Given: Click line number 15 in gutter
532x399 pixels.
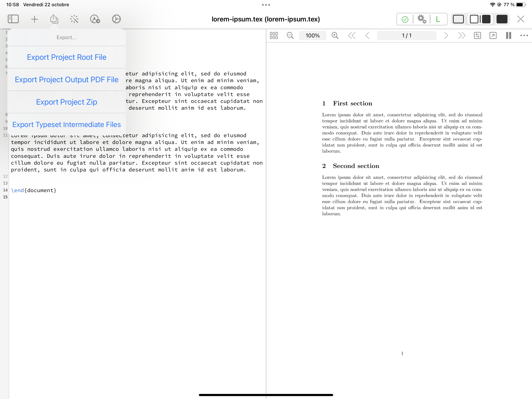Looking at the screenshot, I should click(x=5, y=197).
